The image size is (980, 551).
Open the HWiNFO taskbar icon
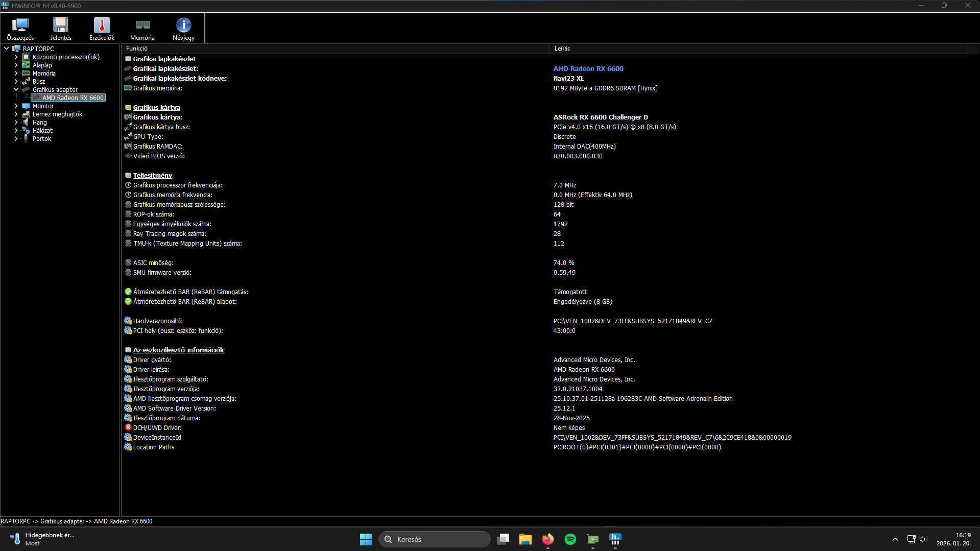[615, 539]
